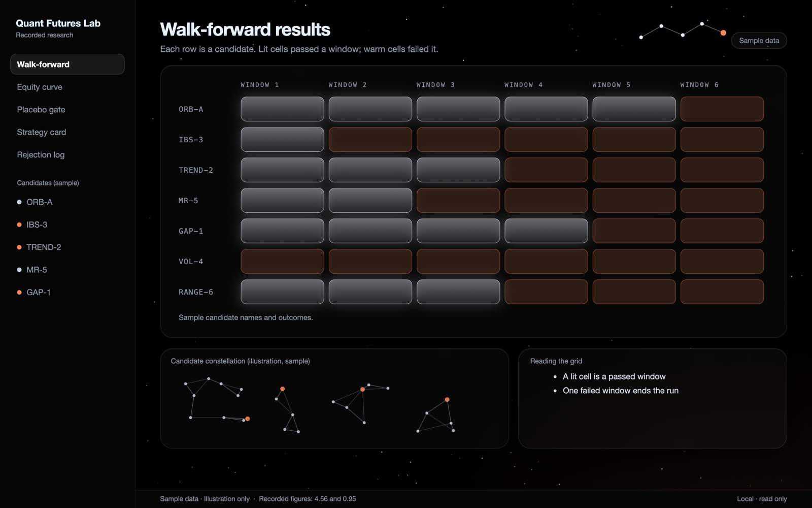Click "Local · read only" status text
812x508 pixels.
tap(762, 499)
